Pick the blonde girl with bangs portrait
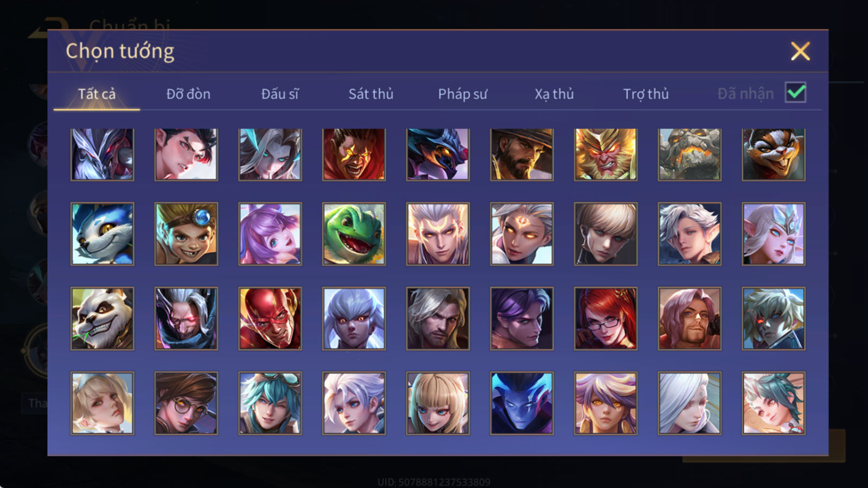Viewport: 868px width, 488px height. point(438,403)
